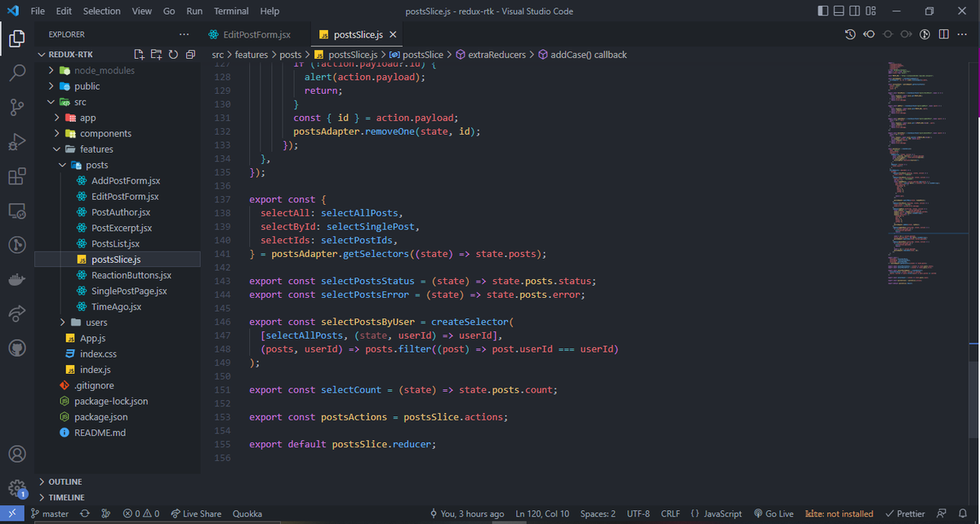Toggle file blame icon in editor toolbar
Image resolution: width=980 pixels, height=524 pixels.
925,34
